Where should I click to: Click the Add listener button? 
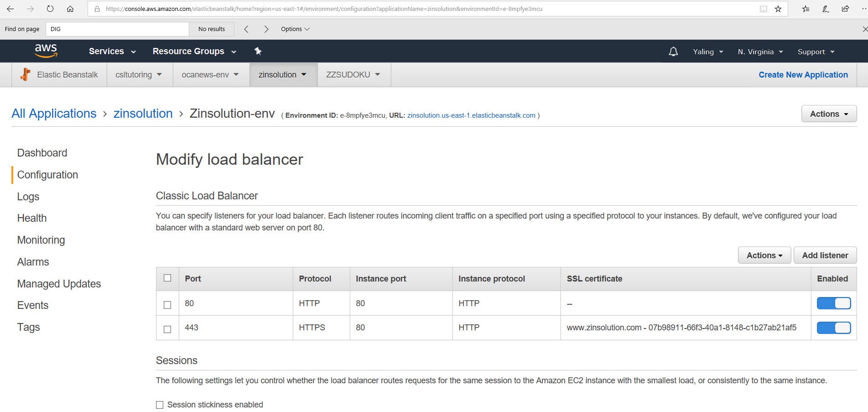[825, 256]
